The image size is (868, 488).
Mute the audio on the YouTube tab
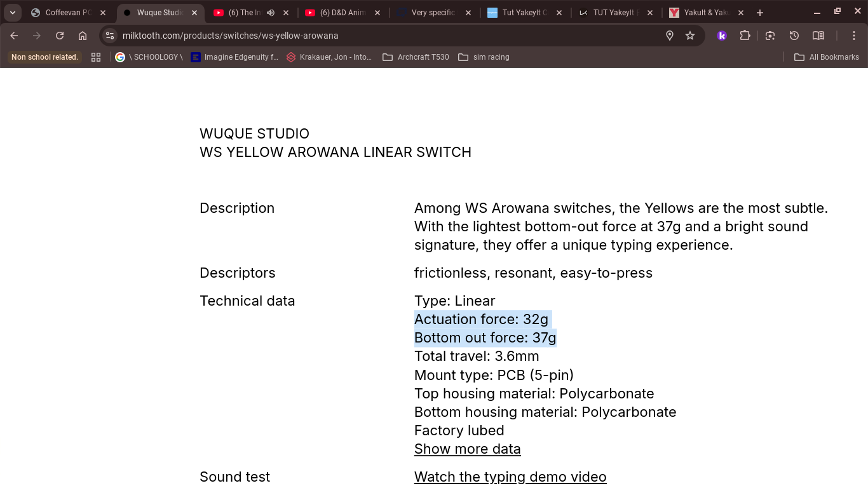pyautogui.click(x=270, y=13)
